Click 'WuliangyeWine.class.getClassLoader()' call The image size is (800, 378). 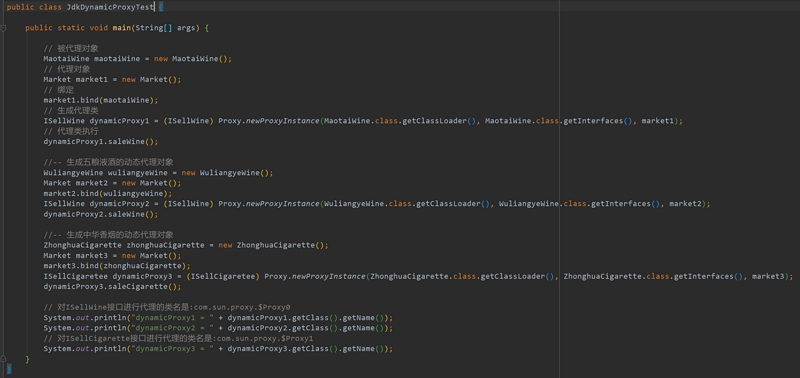pos(407,204)
